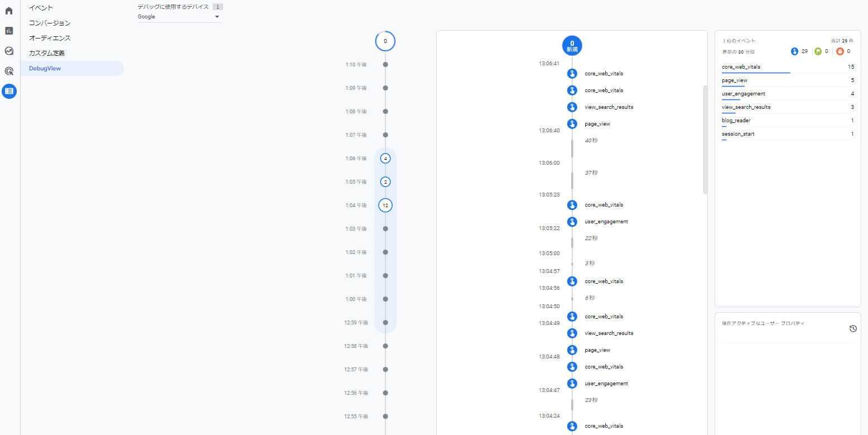Open the Reports bar chart icon
This screenshot has width=868, height=435.
tap(9, 31)
